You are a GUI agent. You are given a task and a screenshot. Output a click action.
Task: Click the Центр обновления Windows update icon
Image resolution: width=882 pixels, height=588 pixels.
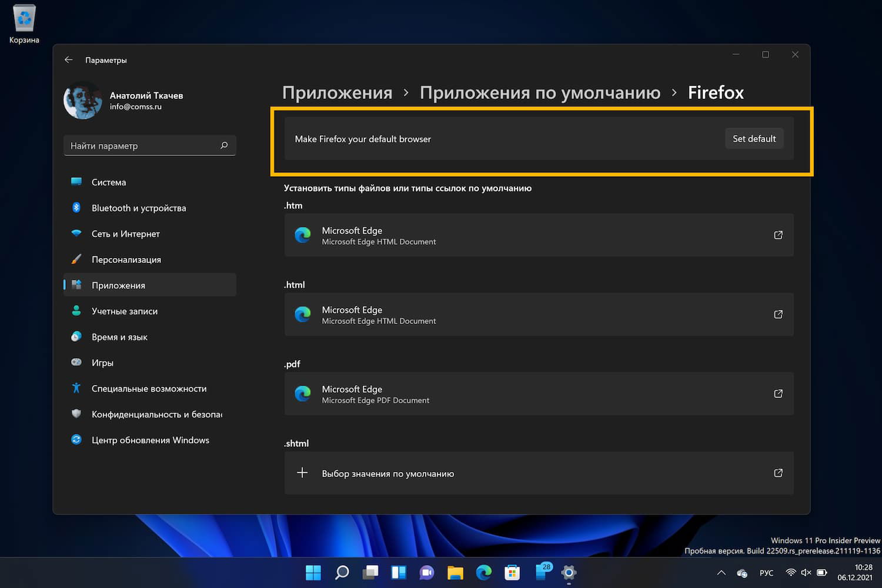click(76, 440)
